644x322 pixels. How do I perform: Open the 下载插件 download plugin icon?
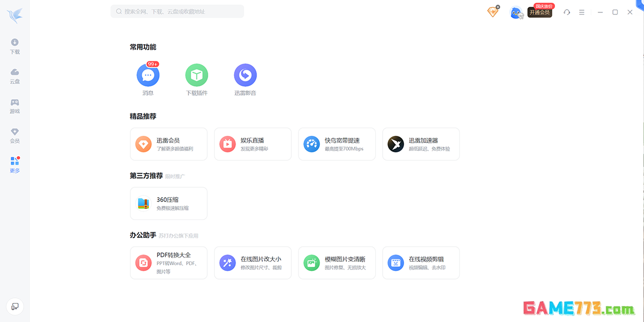(x=196, y=75)
